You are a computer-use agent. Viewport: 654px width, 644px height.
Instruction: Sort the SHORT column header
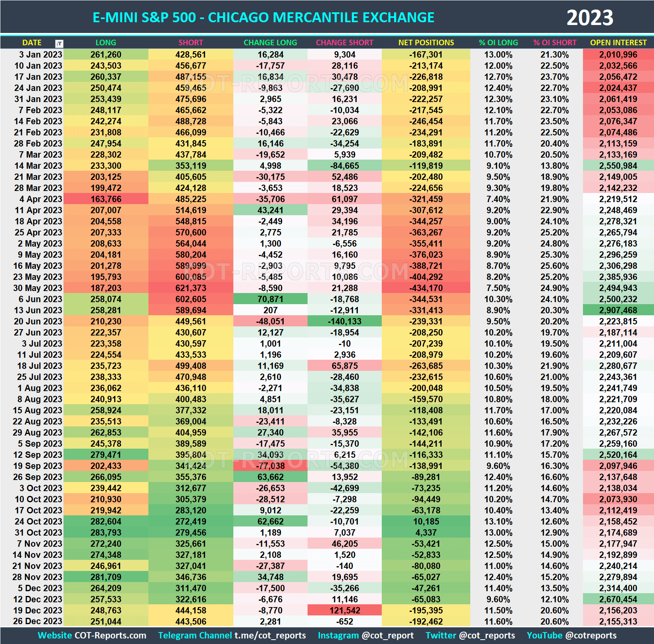pos(190,42)
